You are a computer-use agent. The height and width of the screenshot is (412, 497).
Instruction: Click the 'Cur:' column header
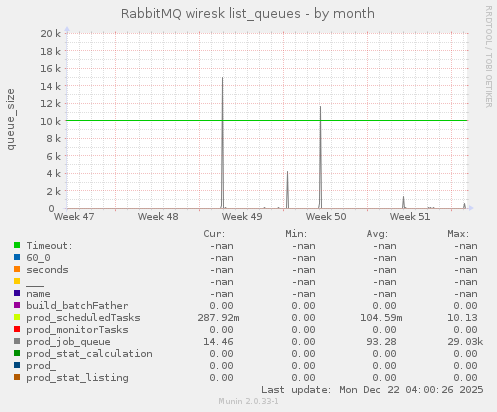click(x=214, y=234)
